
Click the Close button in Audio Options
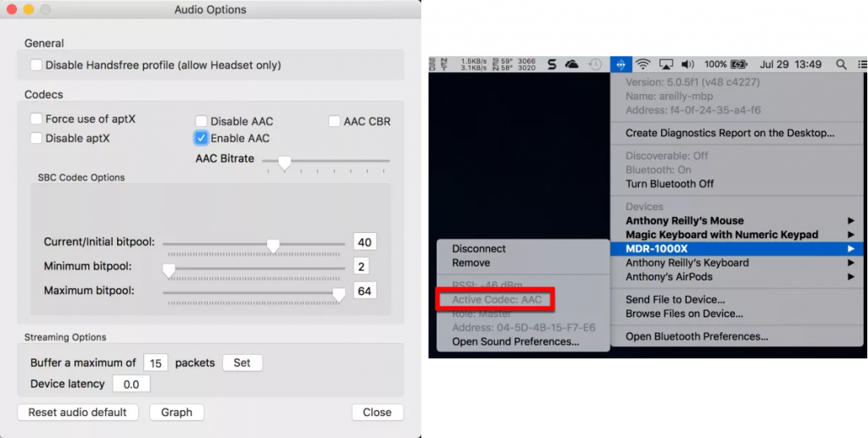tap(377, 412)
